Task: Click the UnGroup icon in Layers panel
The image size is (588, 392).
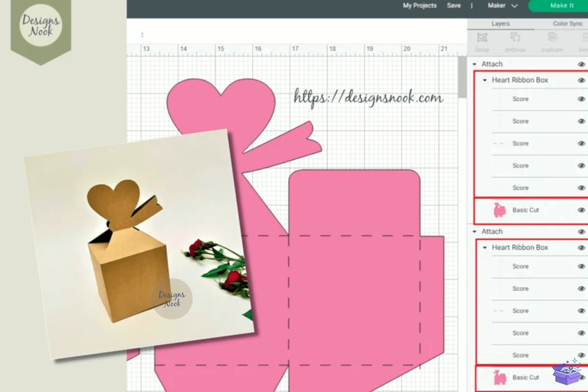Action: [x=515, y=37]
